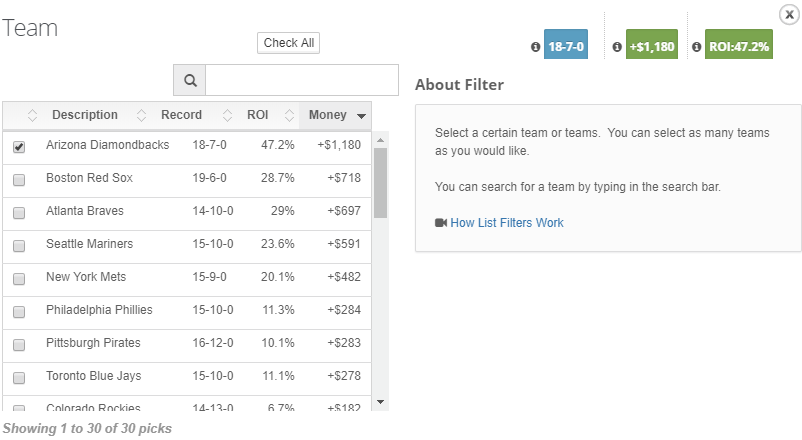Screen dimensions: 802x440
Task: Sort by the Record column header
Action: pyautogui.click(x=182, y=115)
